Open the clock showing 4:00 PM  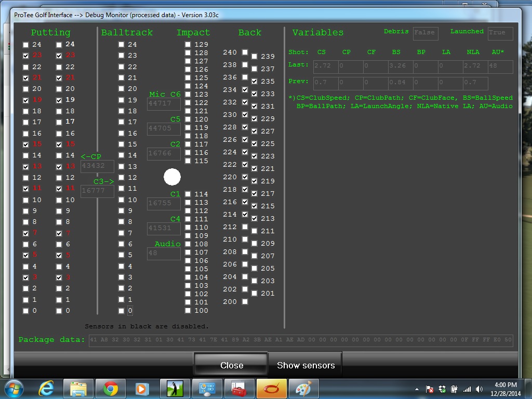tap(506, 389)
